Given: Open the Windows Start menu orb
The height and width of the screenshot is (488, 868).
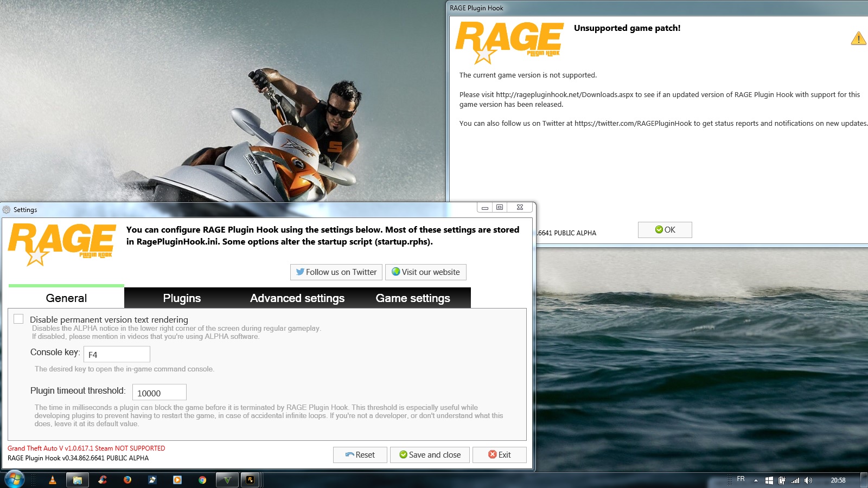Looking at the screenshot, I should click(x=14, y=479).
